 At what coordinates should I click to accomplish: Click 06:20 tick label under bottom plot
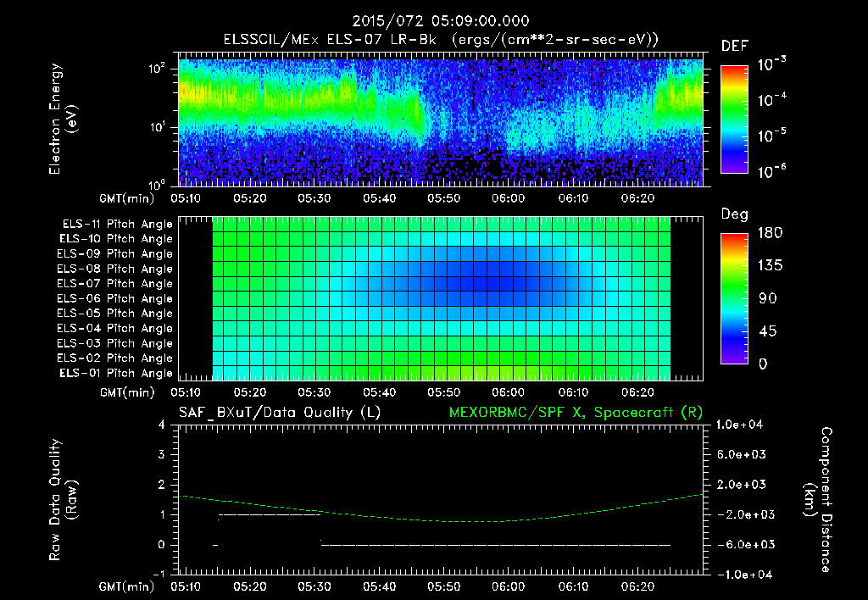click(637, 586)
